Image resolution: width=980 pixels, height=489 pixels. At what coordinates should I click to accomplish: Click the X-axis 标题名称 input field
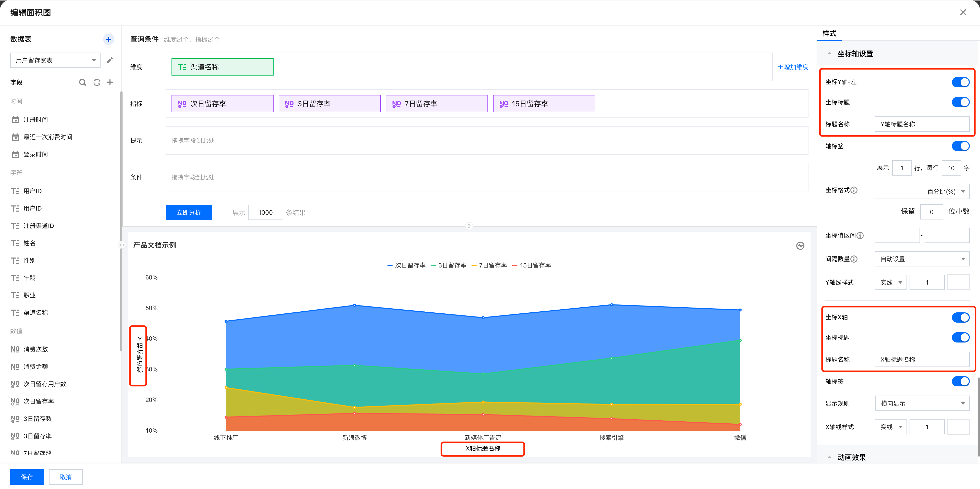pos(922,360)
